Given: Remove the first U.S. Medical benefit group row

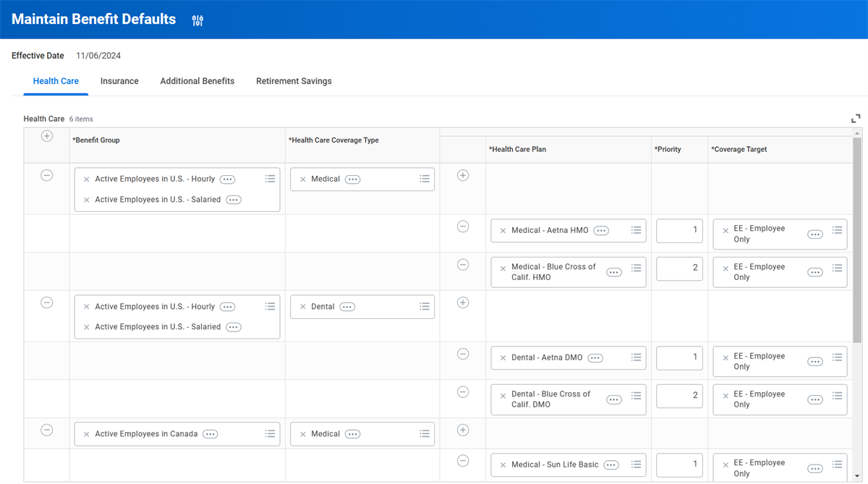Looking at the screenshot, I should tap(47, 175).
